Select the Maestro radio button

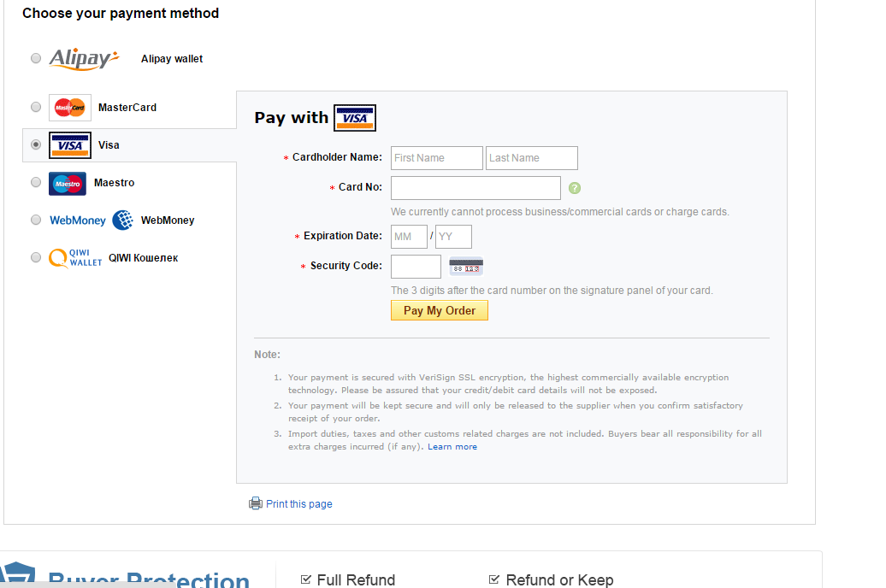point(36,182)
